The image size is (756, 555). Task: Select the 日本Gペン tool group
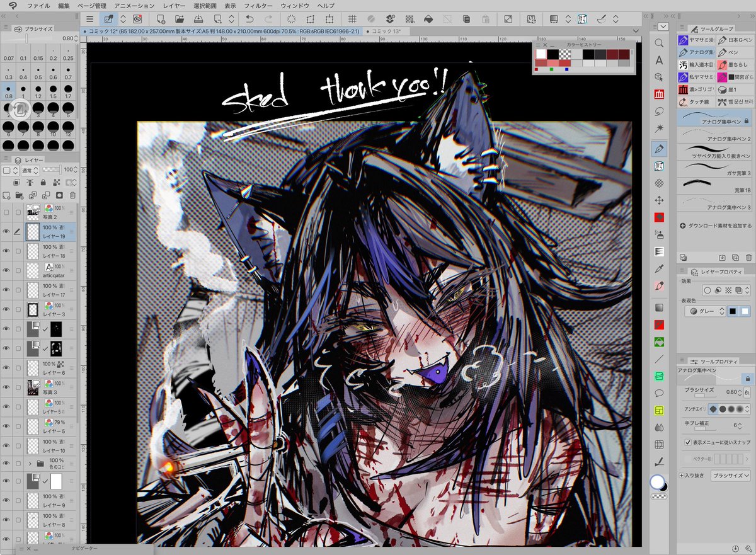(735, 40)
